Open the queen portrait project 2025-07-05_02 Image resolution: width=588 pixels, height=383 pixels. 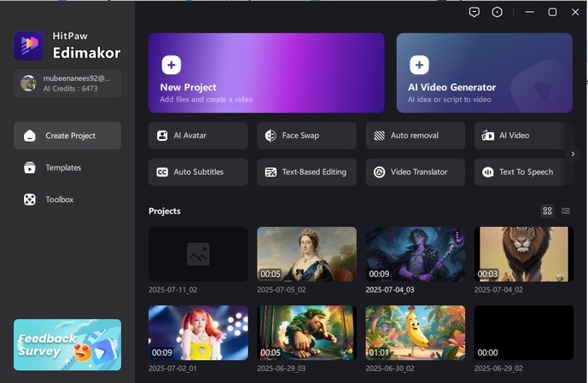pyautogui.click(x=306, y=254)
